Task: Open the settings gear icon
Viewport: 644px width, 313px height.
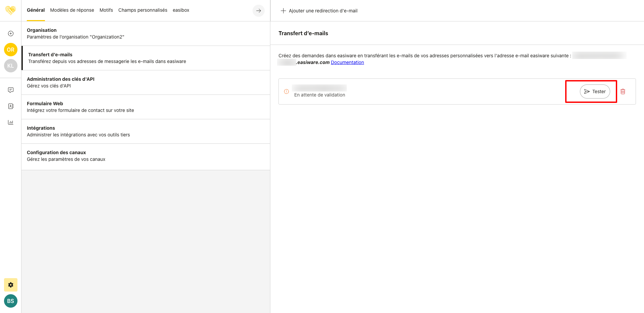Action: [x=11, y=285]
